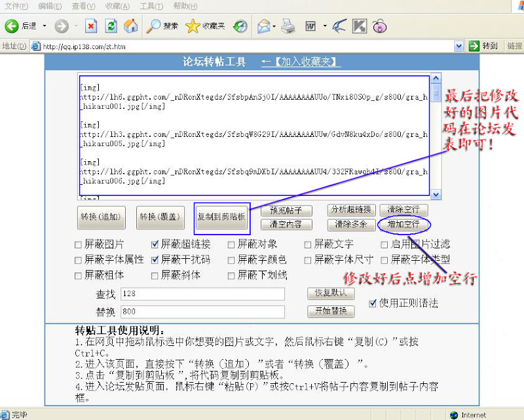The image size is (524, 420).
Task: Click the 恢复默认 button
Action: [x=331, y=294]
